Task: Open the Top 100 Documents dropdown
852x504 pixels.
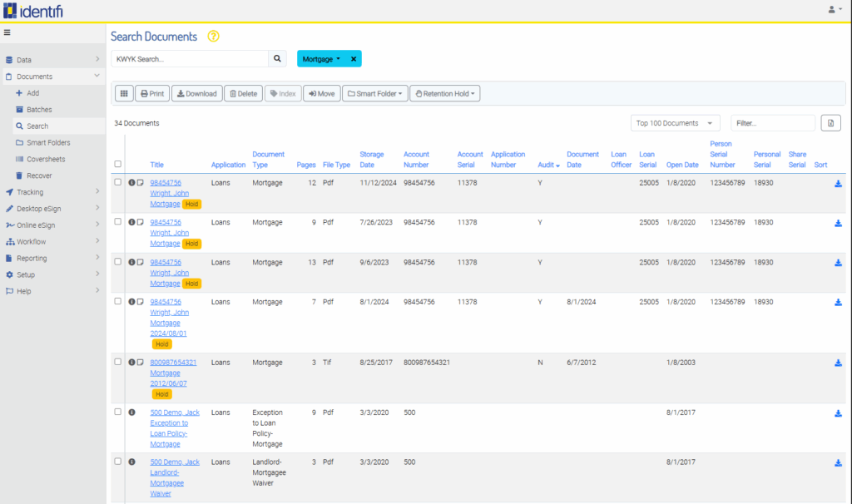Action: click(675, 123)
